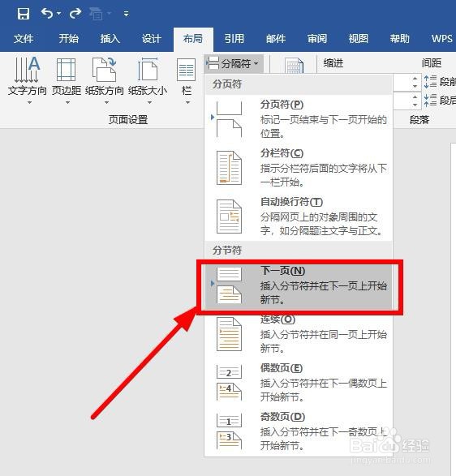The height and width of the screenshot is (476, 456).
Task: Click the 分隔符 breaks icon
Action: click(x=213, y=63)
